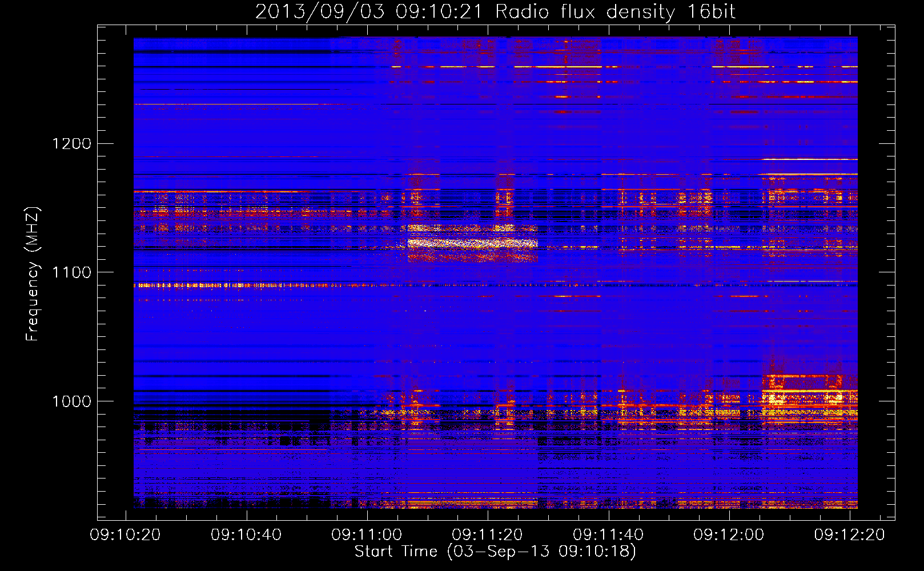Select the 1000 frequency tick label
Screen dimensions: 924x571
coord(71,401)
